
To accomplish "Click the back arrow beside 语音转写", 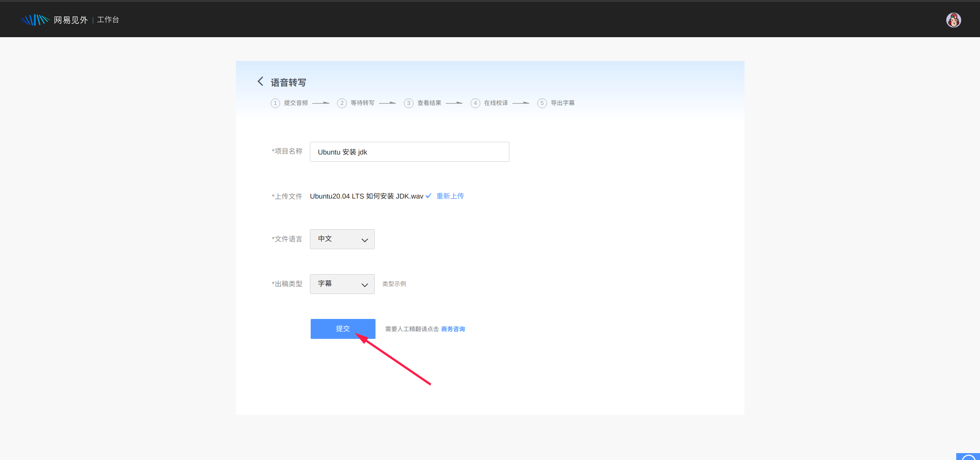I will [x=260, y=81].
